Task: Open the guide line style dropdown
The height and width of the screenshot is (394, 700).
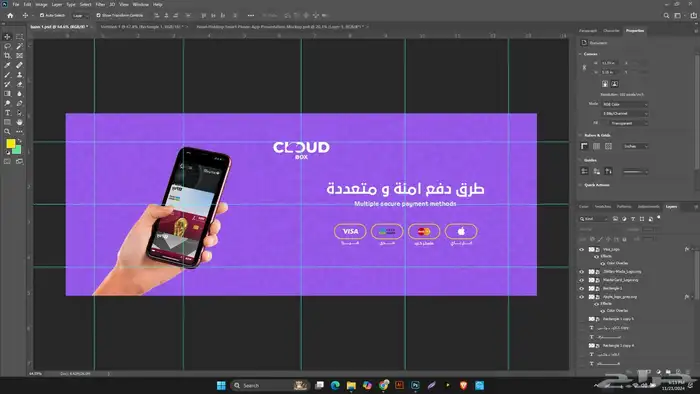Action: [x=636, y=171]
